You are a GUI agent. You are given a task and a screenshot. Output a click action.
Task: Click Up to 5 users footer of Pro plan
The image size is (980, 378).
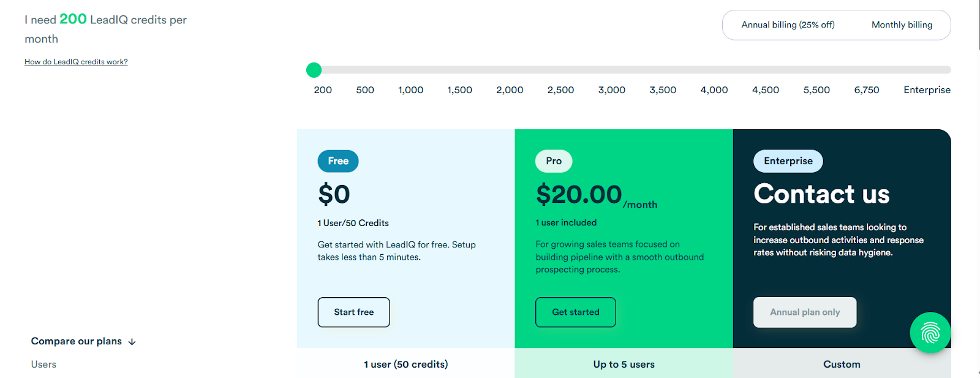(623, 364)
